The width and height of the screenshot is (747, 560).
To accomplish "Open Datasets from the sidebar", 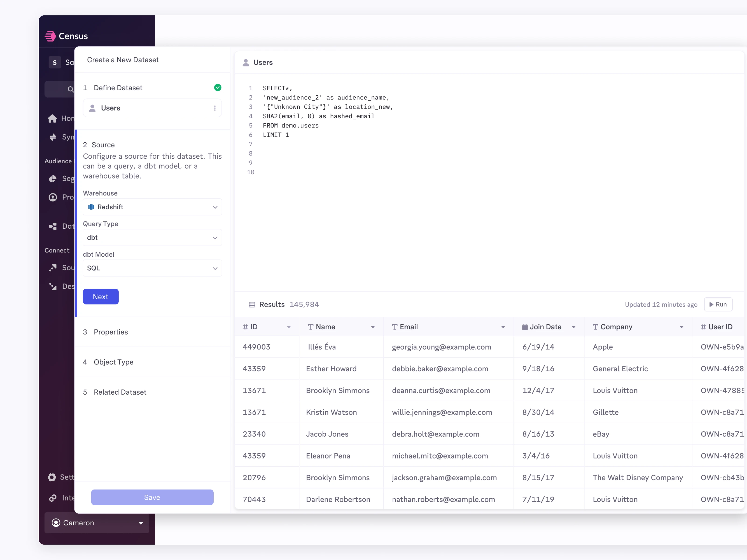I will click(x=61, y=226).
